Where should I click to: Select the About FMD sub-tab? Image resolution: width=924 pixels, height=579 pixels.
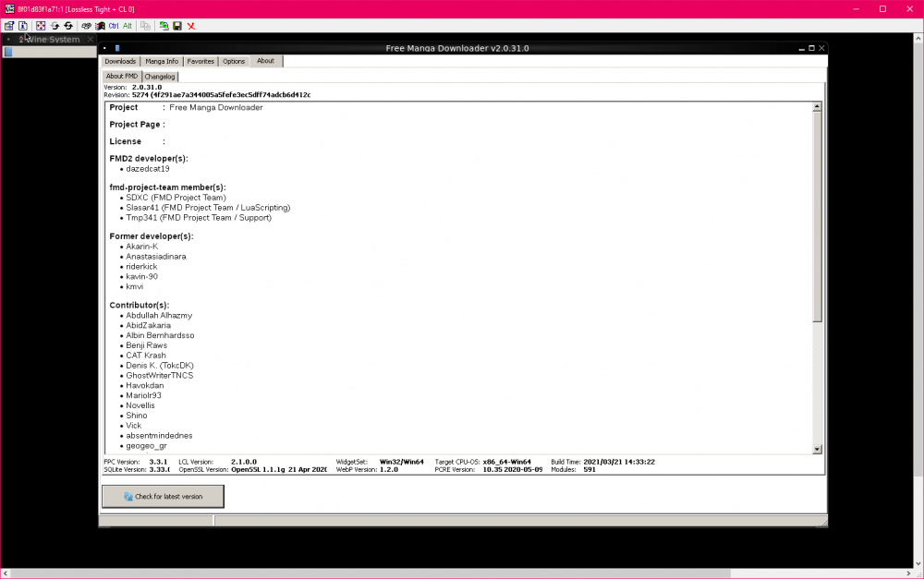[x=122, y=76]
